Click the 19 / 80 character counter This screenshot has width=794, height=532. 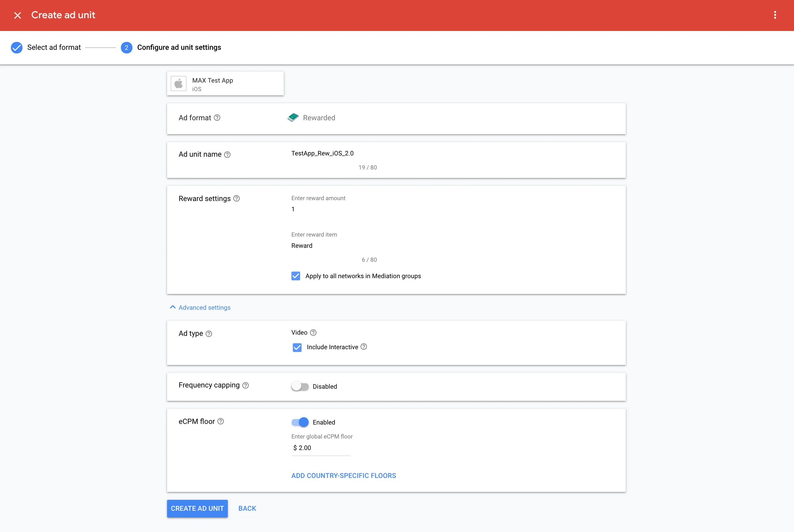(368, 168)
